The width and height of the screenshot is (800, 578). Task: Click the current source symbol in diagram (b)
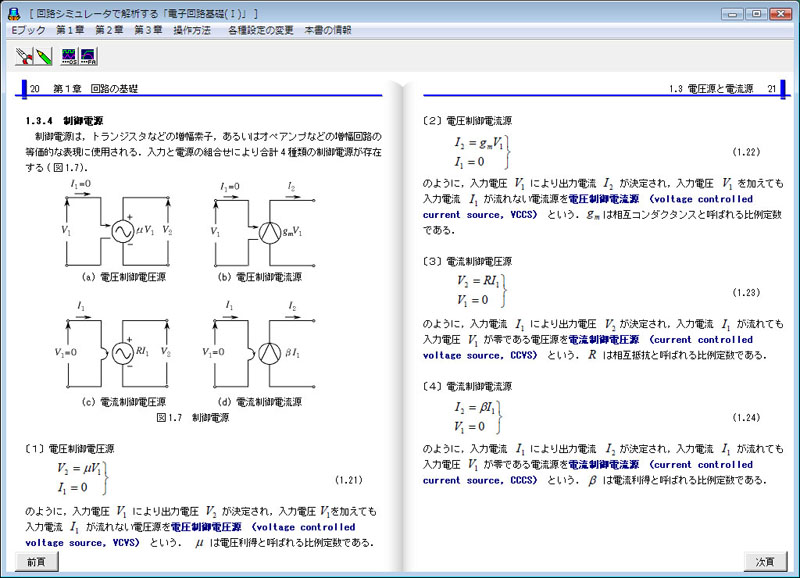[269, 233]
